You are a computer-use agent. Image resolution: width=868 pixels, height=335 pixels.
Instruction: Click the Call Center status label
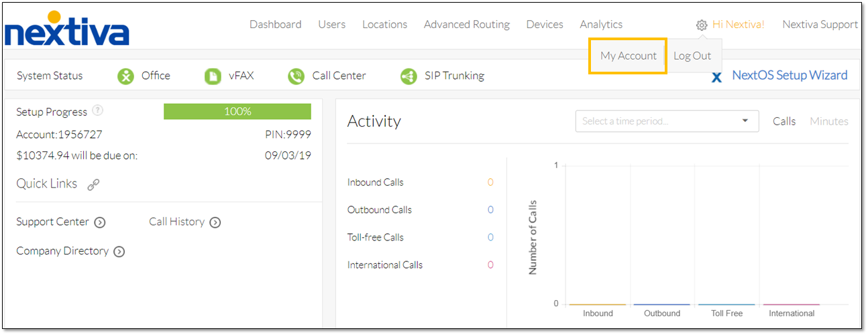click(x=339, y=76)
